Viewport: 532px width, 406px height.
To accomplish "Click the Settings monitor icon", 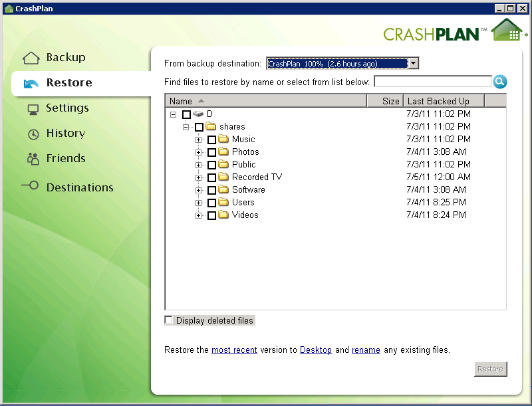I will tap(33, 109).
